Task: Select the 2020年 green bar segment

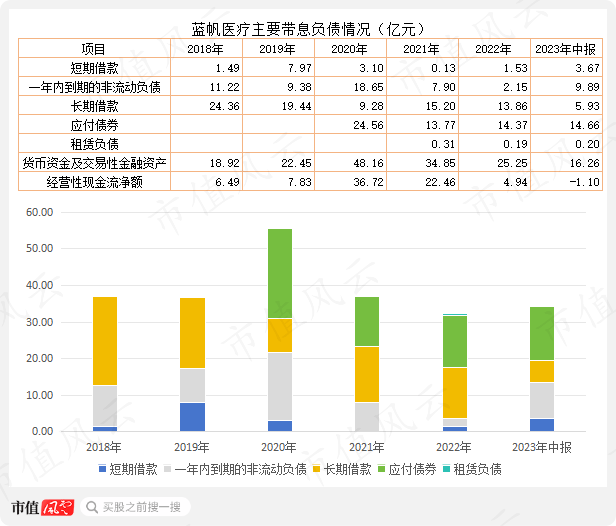Action: [x=280, y=273]
